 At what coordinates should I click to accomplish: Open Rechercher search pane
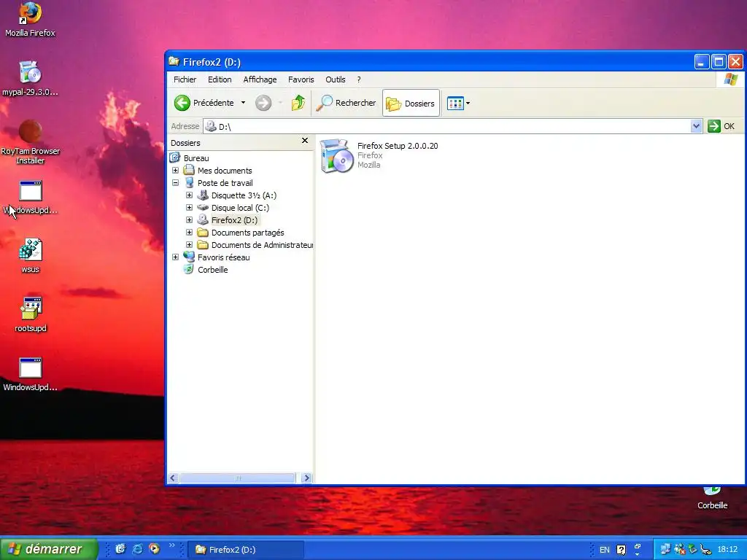pyautogui.click(x=346, y=103)
